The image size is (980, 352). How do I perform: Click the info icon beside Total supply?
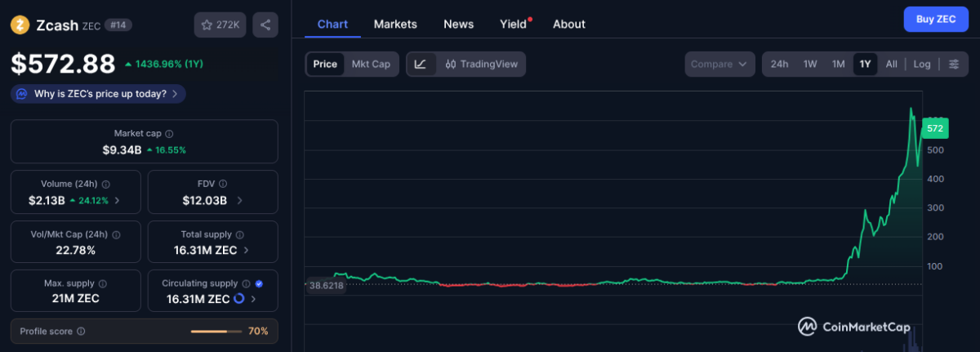pos(241,235)
